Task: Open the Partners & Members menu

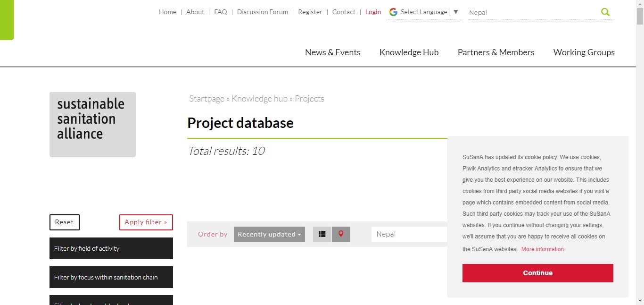Action: [x=496, y=52]
